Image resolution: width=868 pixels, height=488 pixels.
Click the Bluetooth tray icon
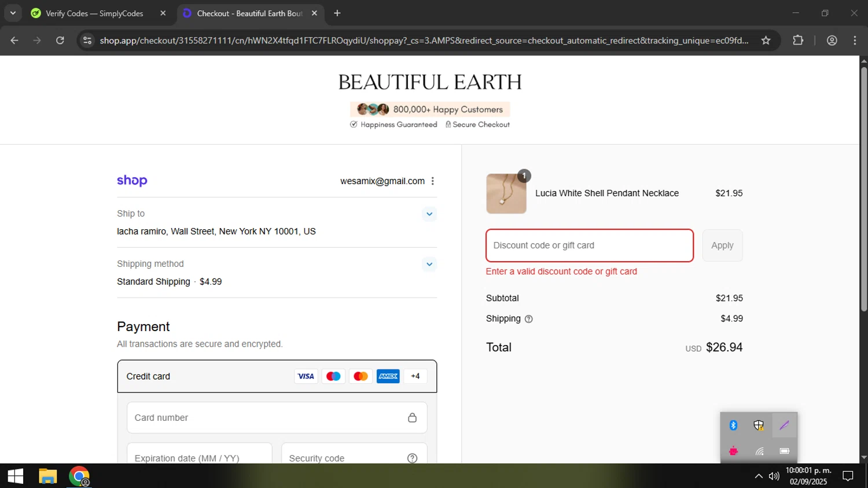(x=733, y=425)
